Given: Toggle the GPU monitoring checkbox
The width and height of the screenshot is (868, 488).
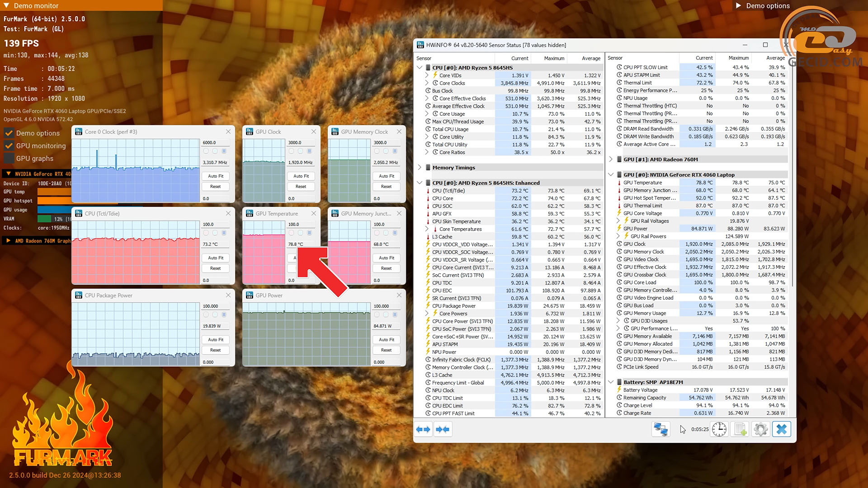Looking at the screenshot, I should [x=9, y=146].
